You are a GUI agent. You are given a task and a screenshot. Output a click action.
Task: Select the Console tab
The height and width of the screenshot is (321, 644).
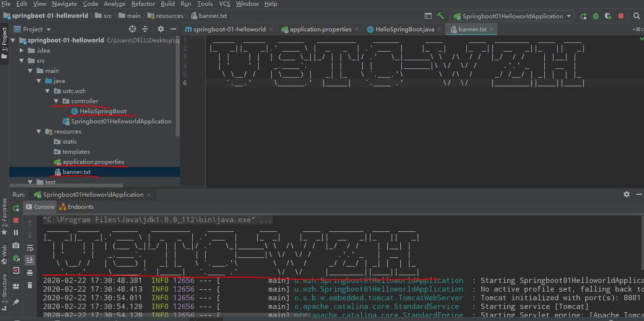click(40, 207)
